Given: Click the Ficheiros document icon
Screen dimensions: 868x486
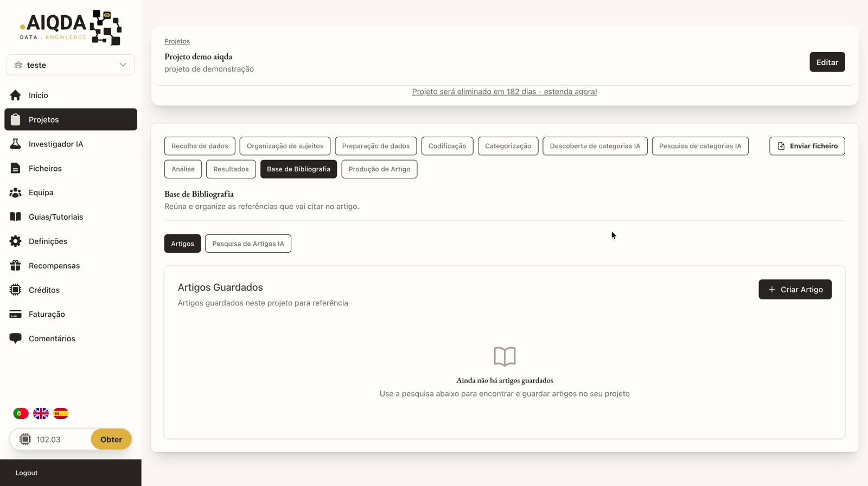Looking at the screenshot, I should coord(15,168).
